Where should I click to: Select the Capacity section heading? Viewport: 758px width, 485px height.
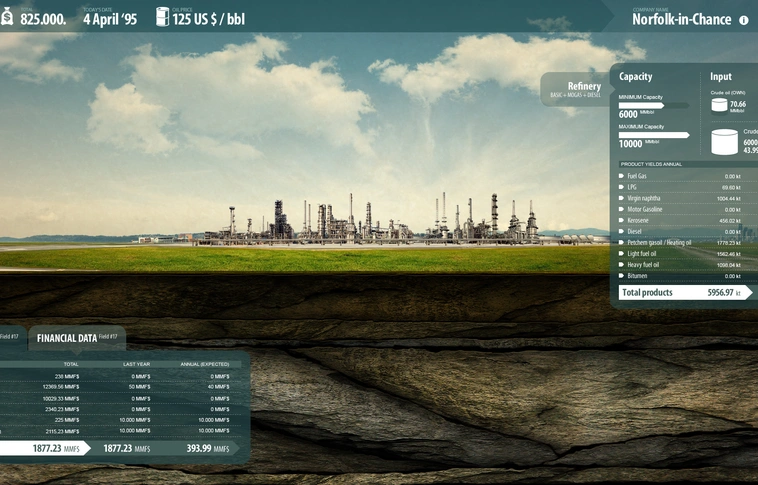coord(635,76)
